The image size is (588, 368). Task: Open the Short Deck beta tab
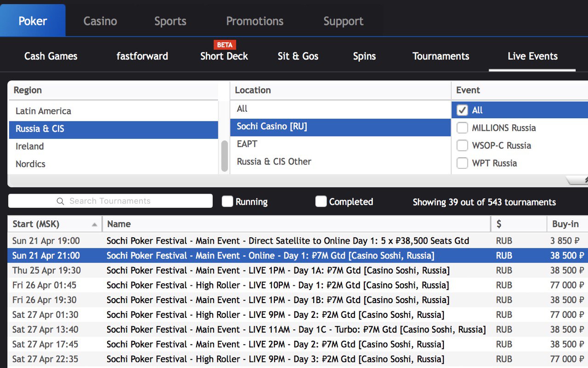pyautogui.click(x=224, y=56)
